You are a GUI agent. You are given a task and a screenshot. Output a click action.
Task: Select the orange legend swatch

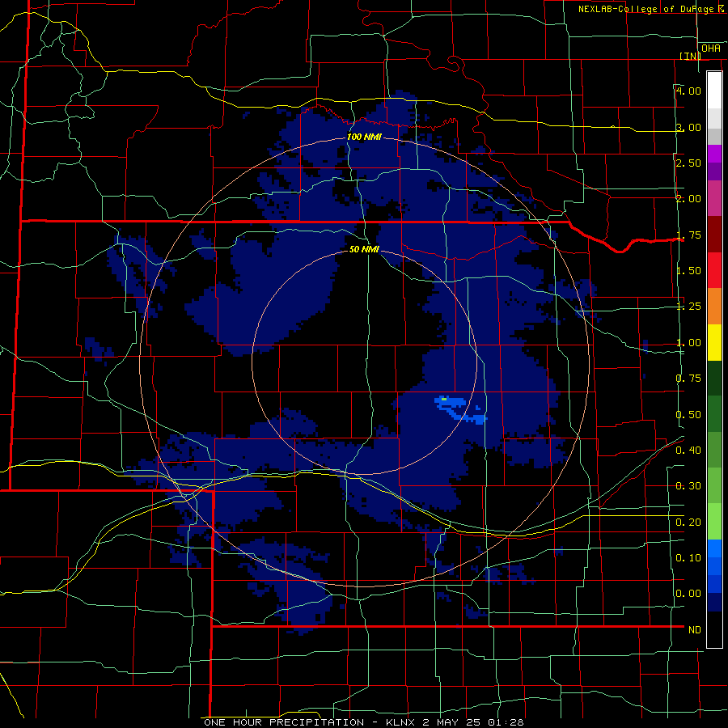click(x=714, y=307)
